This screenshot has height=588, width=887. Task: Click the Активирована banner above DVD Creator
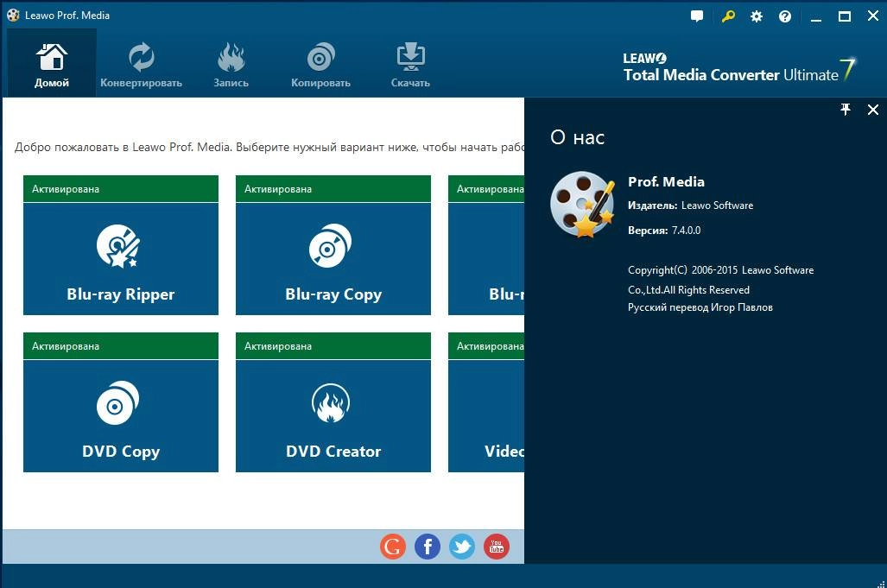coord(333,346)
